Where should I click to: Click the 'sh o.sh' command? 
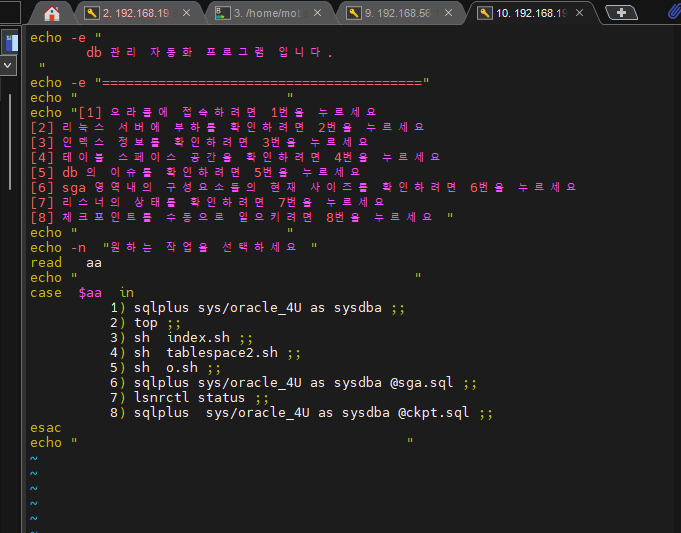pyautogui.click(x=165, y=367)
